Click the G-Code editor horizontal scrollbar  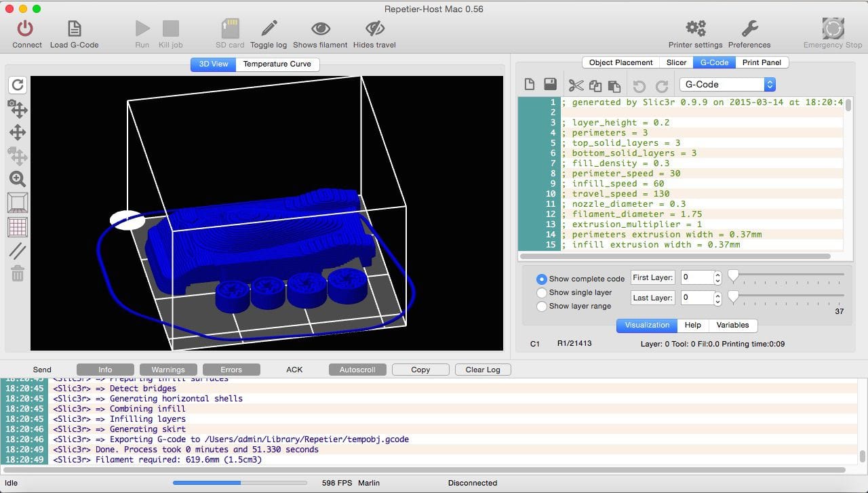(675, 256)
